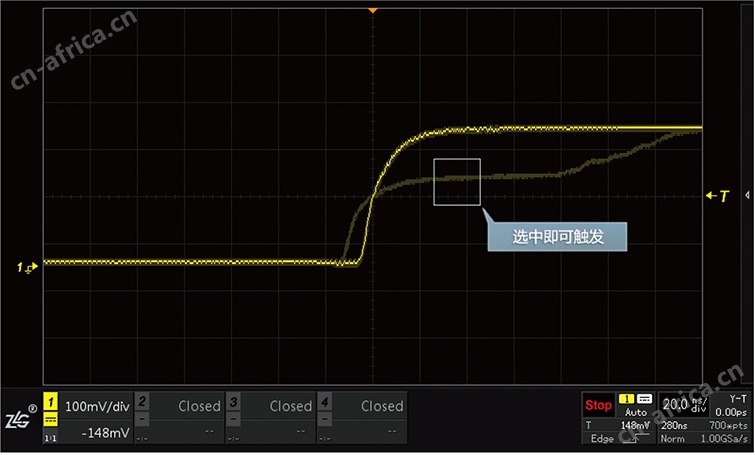
Task: Click the red Stop run state button
Action: click(x=598, y=405)
